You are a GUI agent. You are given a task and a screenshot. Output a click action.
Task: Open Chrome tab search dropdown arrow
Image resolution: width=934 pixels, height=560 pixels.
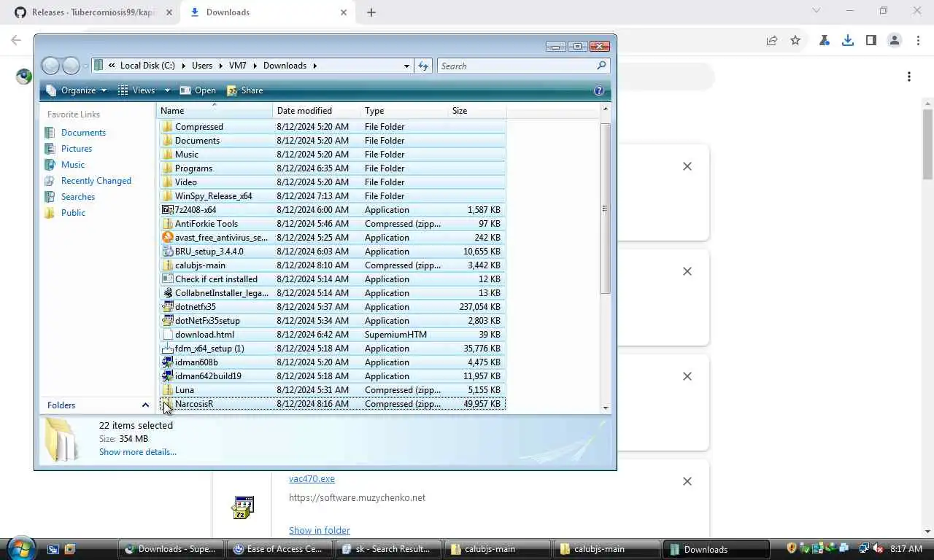[x=817, y=11]
